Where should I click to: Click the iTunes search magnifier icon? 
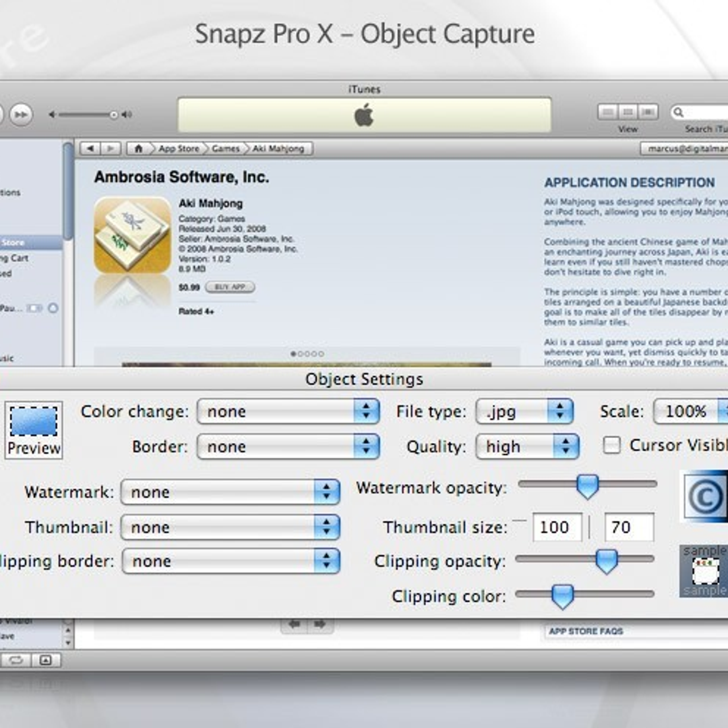pos(678,112)
